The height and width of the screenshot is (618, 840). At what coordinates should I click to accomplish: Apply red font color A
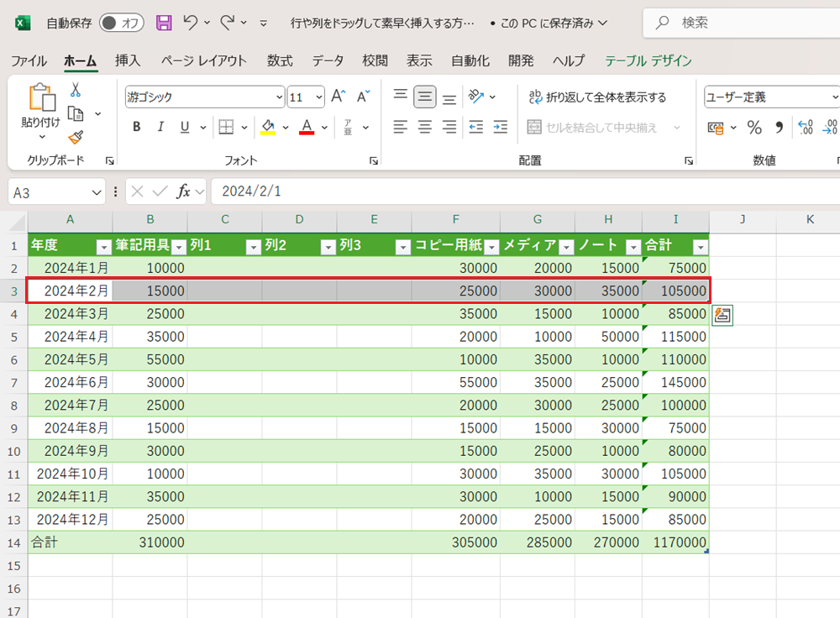(x=307, y=127)
